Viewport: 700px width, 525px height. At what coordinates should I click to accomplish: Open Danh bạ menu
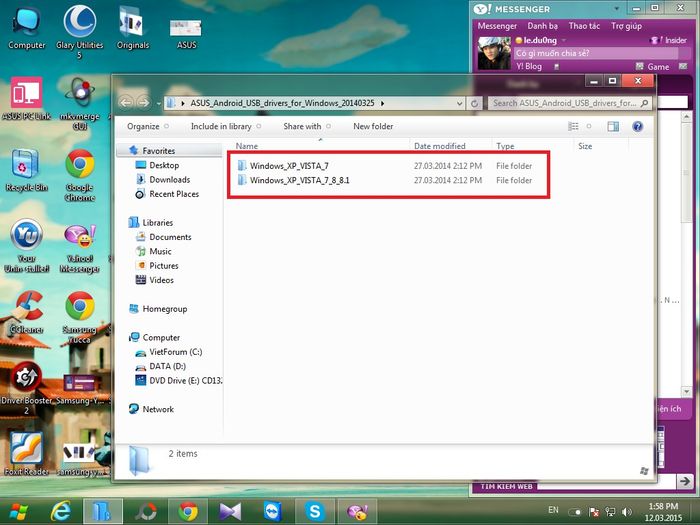click(x=542, y=26)
